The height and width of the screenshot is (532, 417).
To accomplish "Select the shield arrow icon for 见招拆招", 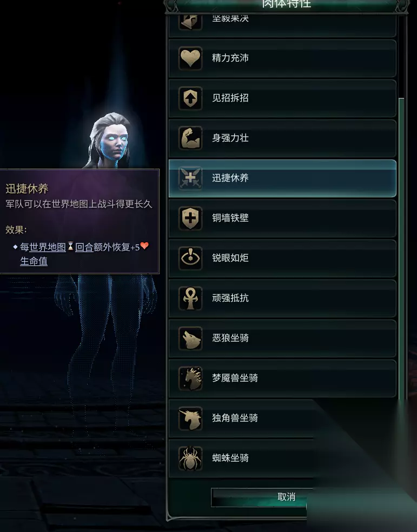I will 190,98.
